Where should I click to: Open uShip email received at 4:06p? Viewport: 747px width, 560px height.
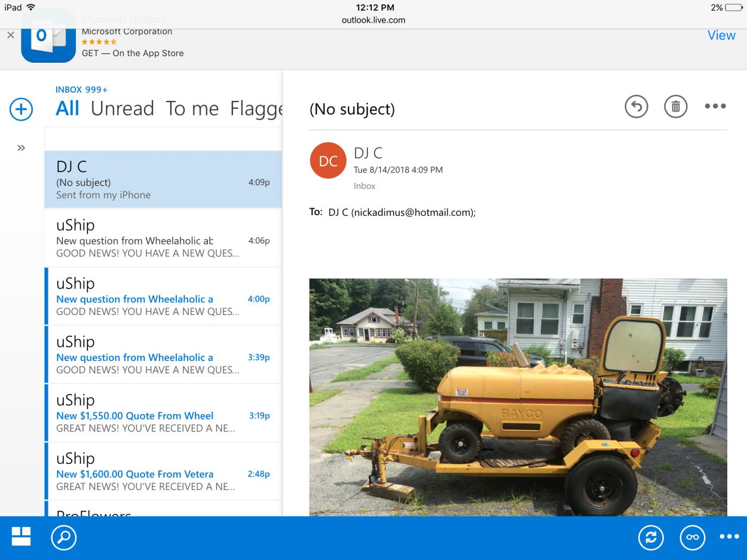tap(163, 238)
